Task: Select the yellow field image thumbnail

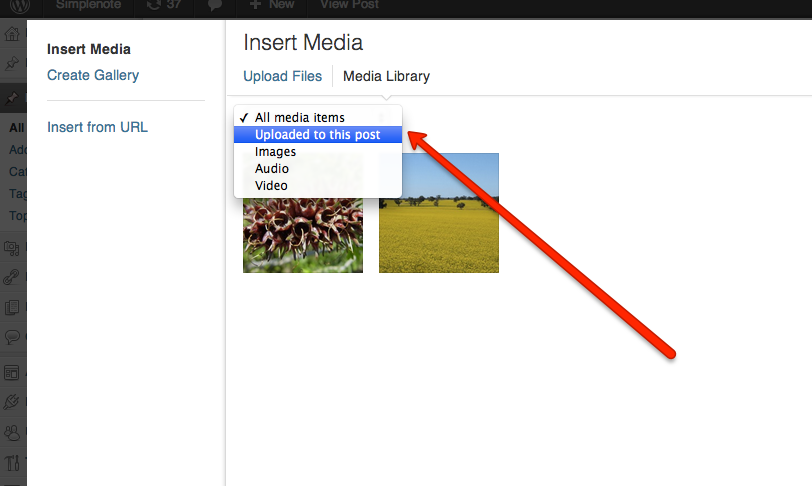Action: tap(439, 213)
